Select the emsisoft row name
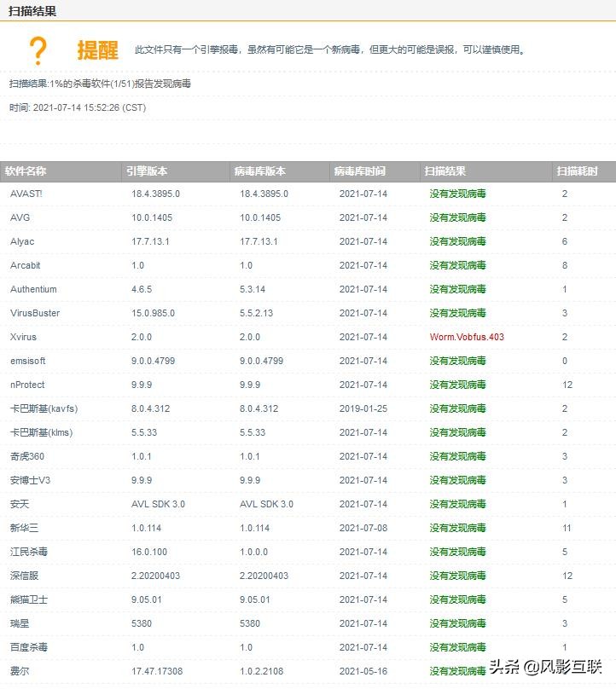The height and width of the screenshot is (689, 616). 27,361
